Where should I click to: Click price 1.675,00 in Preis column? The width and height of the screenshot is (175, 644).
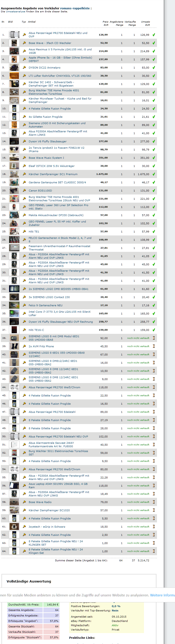(x=102, y=174)
